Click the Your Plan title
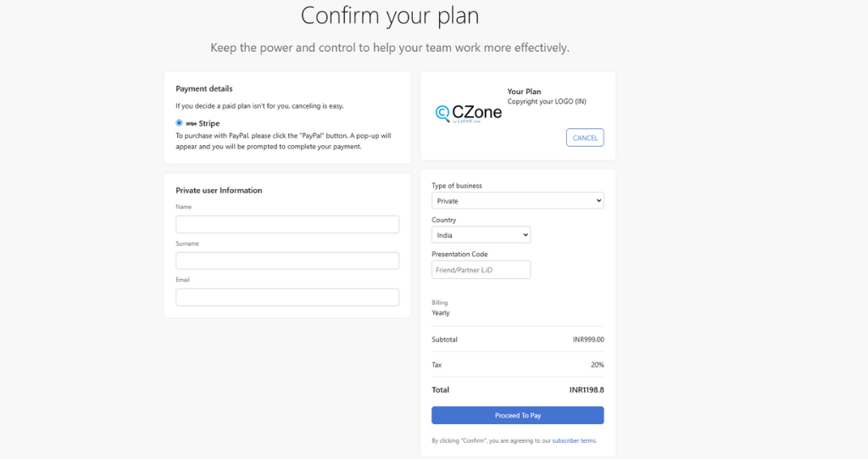Viewport: 868px width, 459px height. pyautogui.click(x=524, y=92)
